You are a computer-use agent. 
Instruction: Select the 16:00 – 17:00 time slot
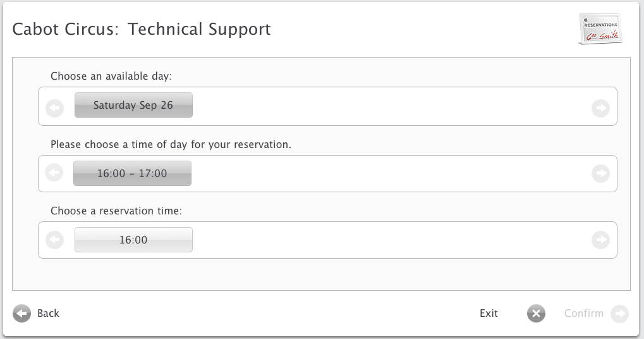click(x=132, y=173)
